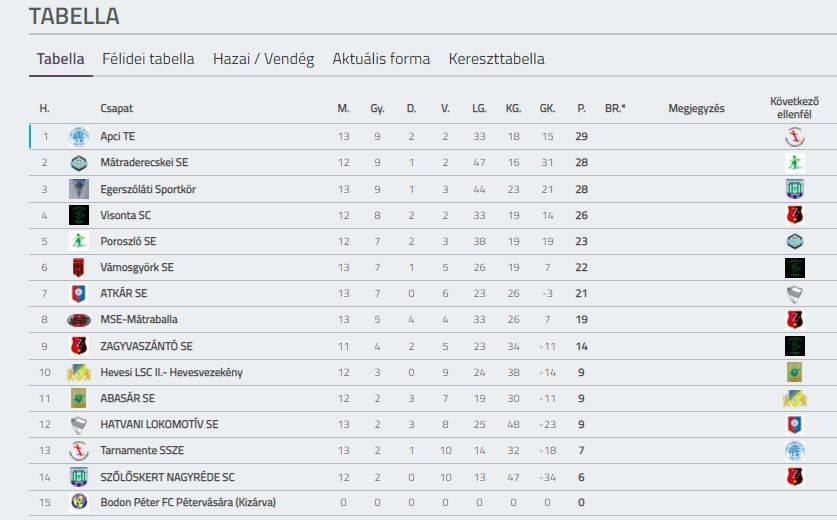
Task: Click the Vámosgyörk SE team name
Action: point(137,267)
